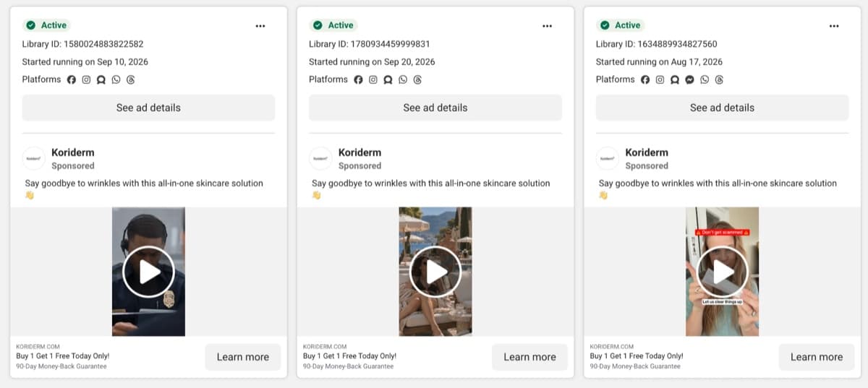Click the green Active checkmark on the Sep 20 ad
Image resolution: width=868 pixels, height=388 pixels.
pyautogui.click(x=318, y=25)
